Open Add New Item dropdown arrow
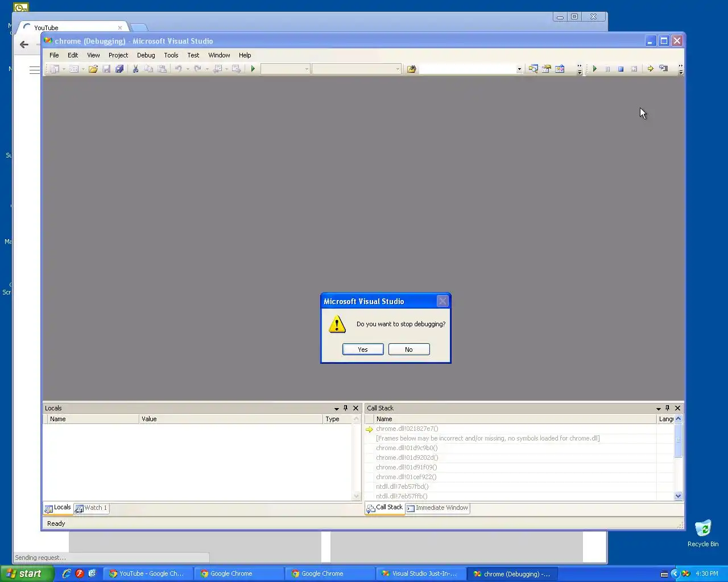Screen dimensions: 728x582 [x=83, y=69]
